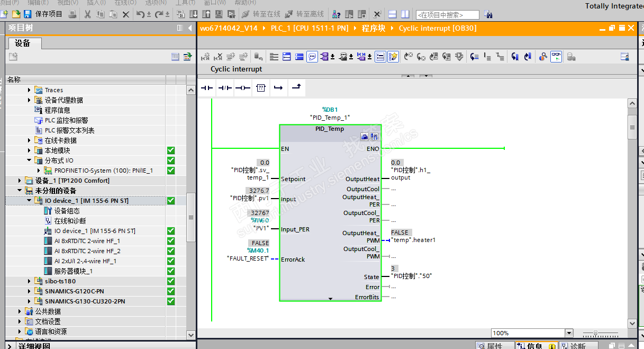Toggle the status checkbox for 本地模块
The width and height of the screenshot is (644, 349).
point(170,150)
